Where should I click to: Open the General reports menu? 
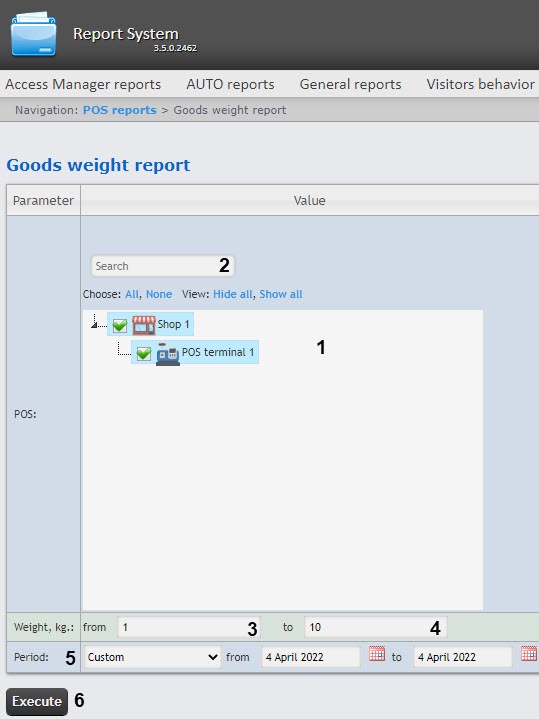[x=350, y=84]
